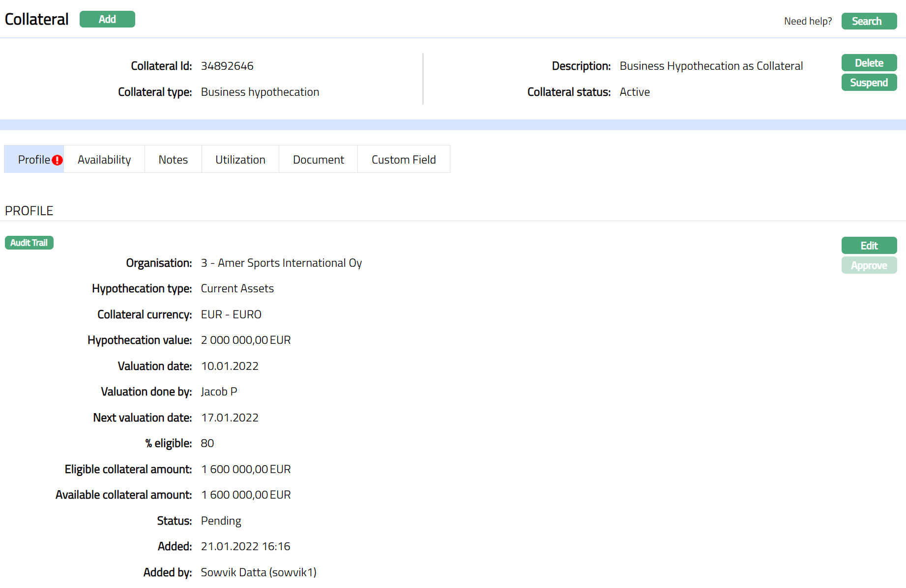This screenshot has height=588, width=906.
Task: Select the Utilization tab
Action: [240, 160]
